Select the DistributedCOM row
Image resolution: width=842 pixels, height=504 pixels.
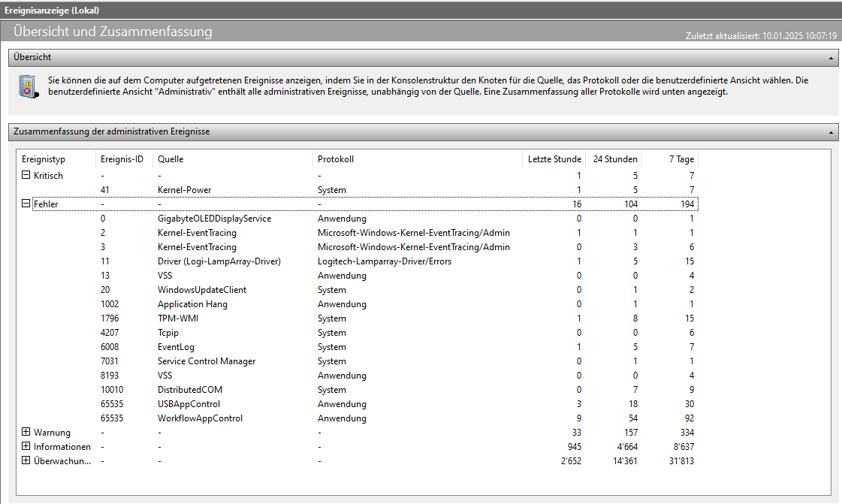[358, 390]
